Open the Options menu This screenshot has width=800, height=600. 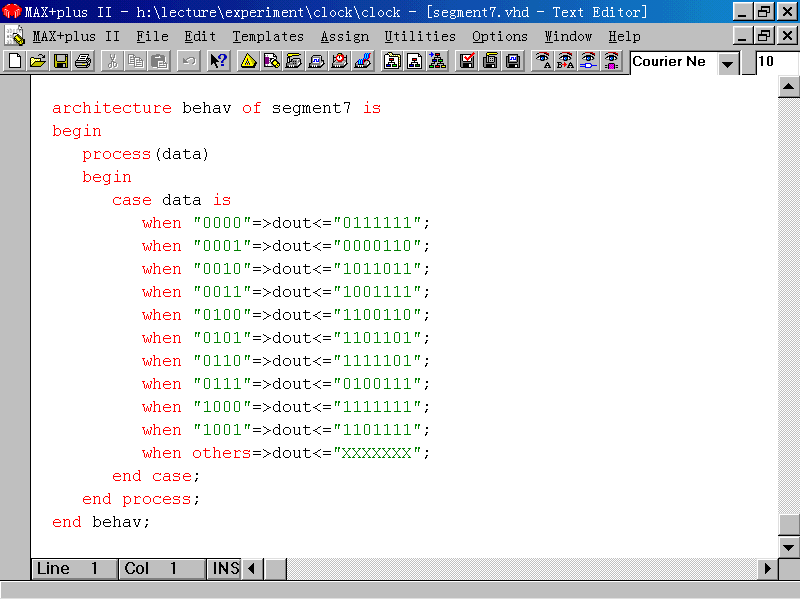(x=499, y=36)
